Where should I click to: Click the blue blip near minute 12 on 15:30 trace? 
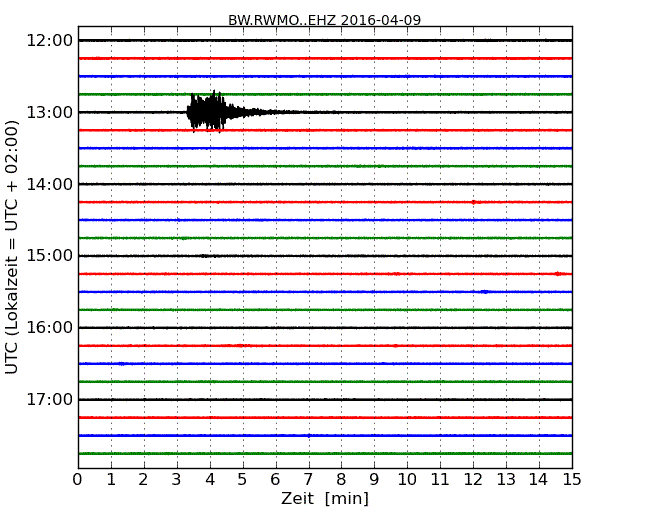(484, 292)
